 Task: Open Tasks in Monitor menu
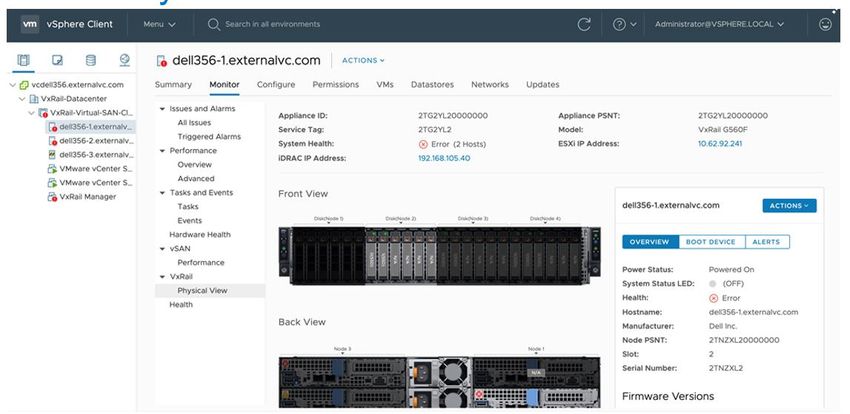click(188, 206)
